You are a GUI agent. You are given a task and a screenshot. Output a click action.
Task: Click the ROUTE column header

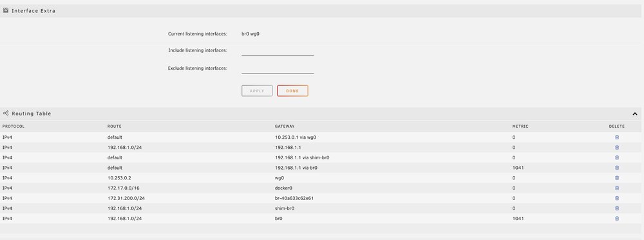tap(115, 126)
